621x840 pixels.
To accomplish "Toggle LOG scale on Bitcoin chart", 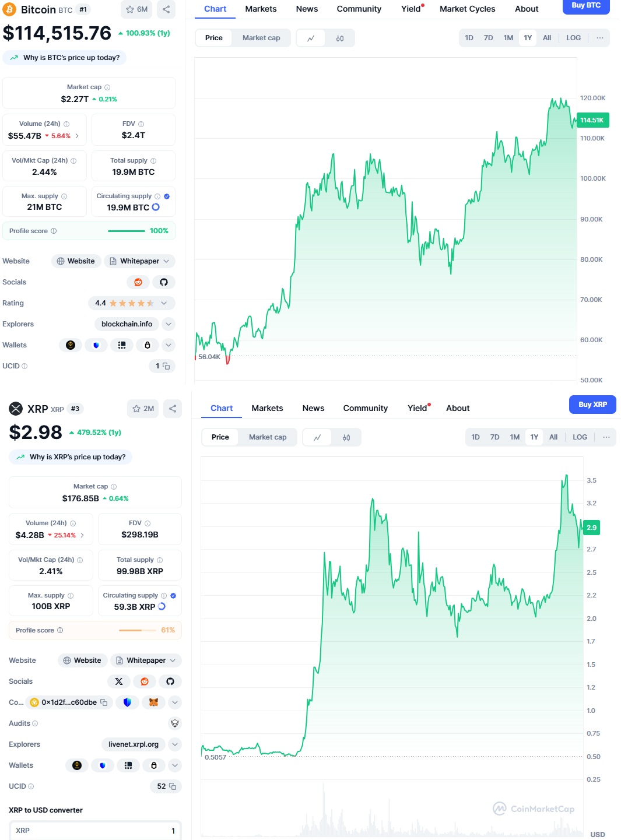I will point(573,38).
